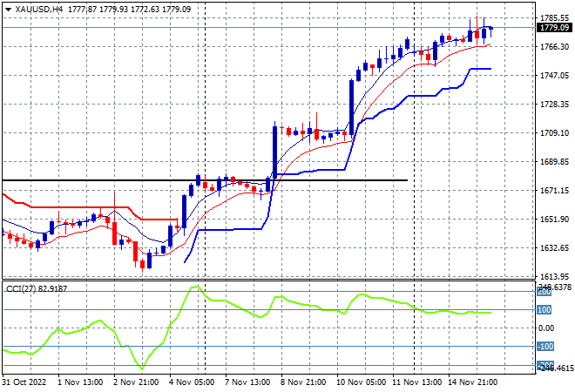Click the CCI(27) 82.9187 indicator label
575x392 pixels.
tap(37, 289)
